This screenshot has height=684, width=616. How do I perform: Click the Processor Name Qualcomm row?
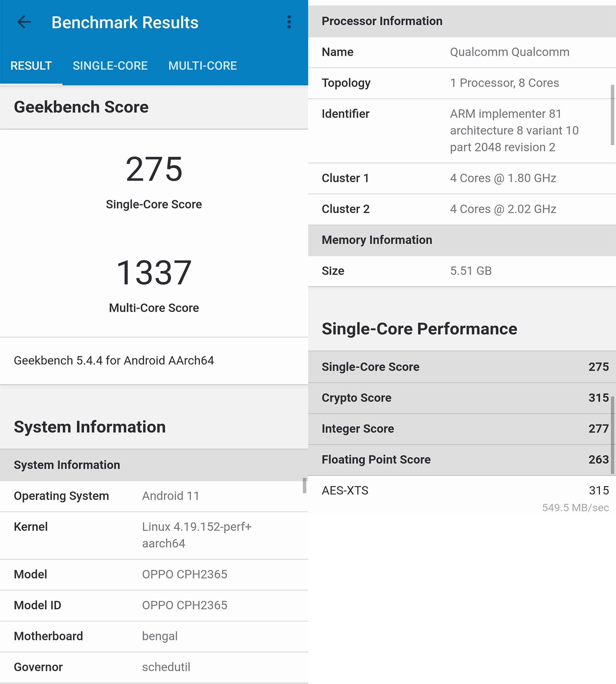(x=462, y=52)
